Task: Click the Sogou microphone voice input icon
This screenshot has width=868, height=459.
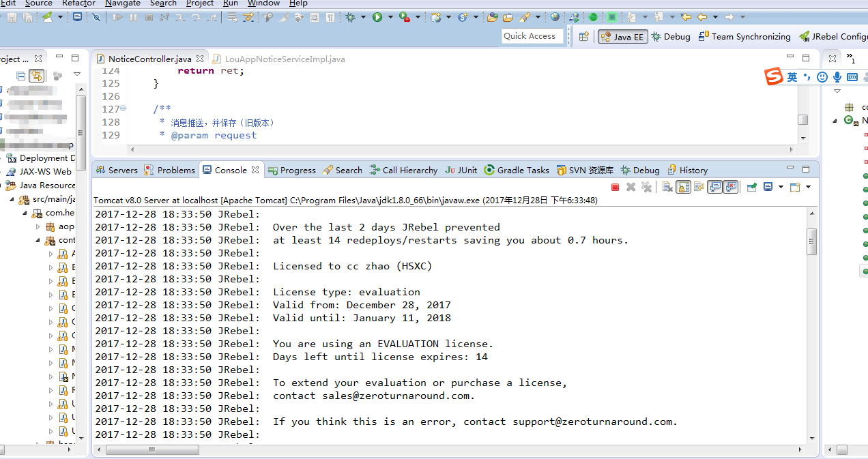Action: coord(837,77)
